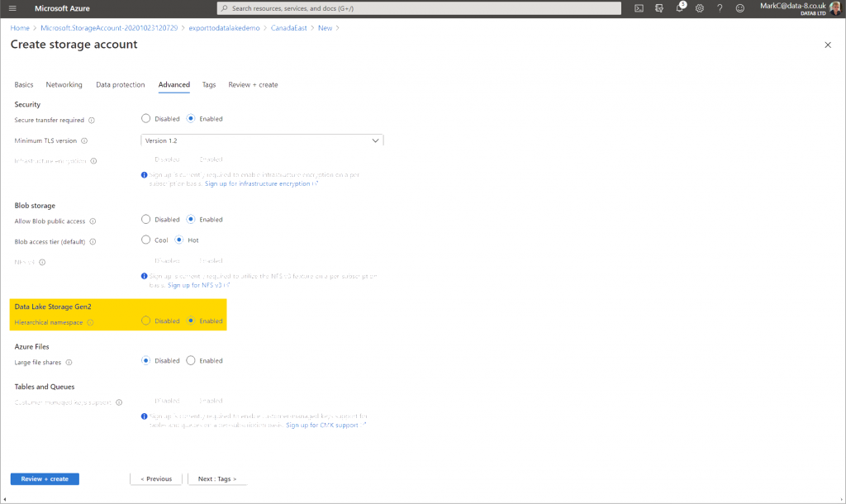Select Disabled for Large file shares
This screenshot has height=504, width=846.
point(145,360)
